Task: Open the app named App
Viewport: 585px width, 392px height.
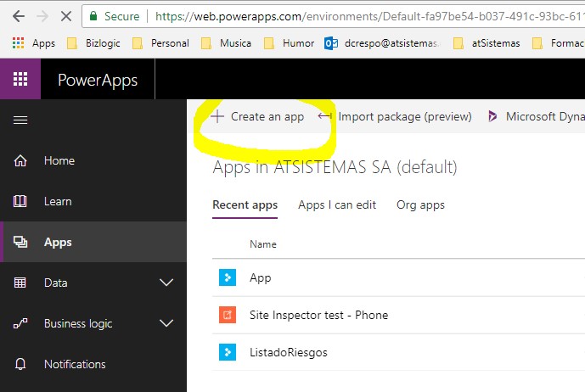Action: pyautogui.click(x=260, y=277)
